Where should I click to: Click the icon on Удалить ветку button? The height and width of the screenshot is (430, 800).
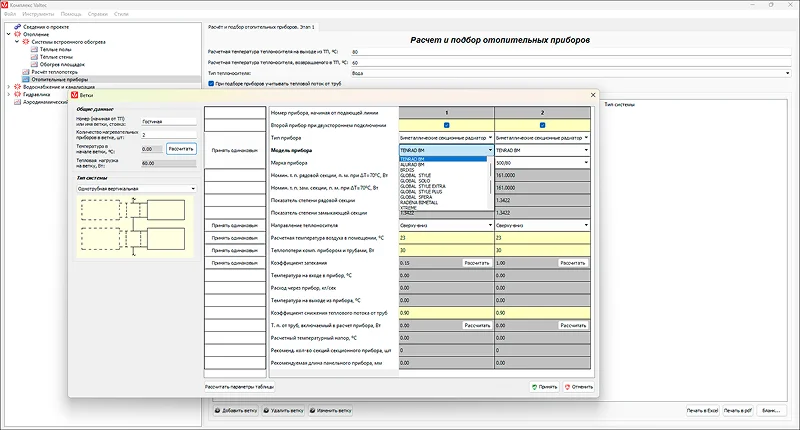[266, 411]
